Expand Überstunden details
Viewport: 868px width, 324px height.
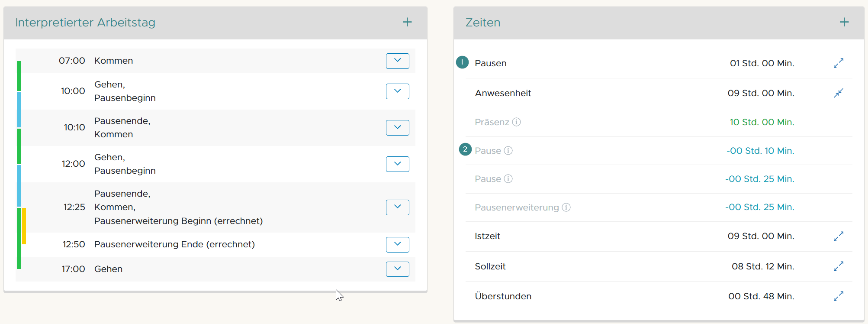tap(839, 296)
